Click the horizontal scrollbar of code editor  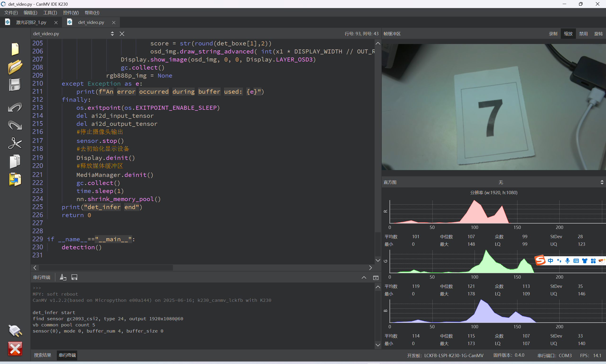(x=106, y=268)
